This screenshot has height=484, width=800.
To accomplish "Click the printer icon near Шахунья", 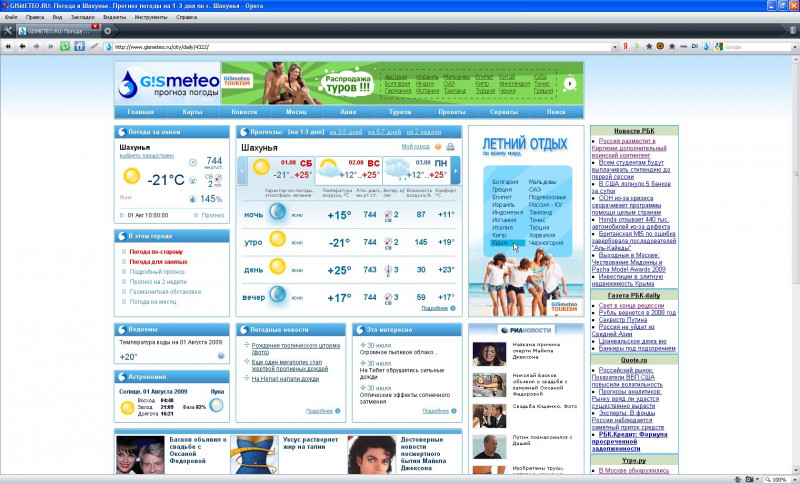I will pos(451,147).
